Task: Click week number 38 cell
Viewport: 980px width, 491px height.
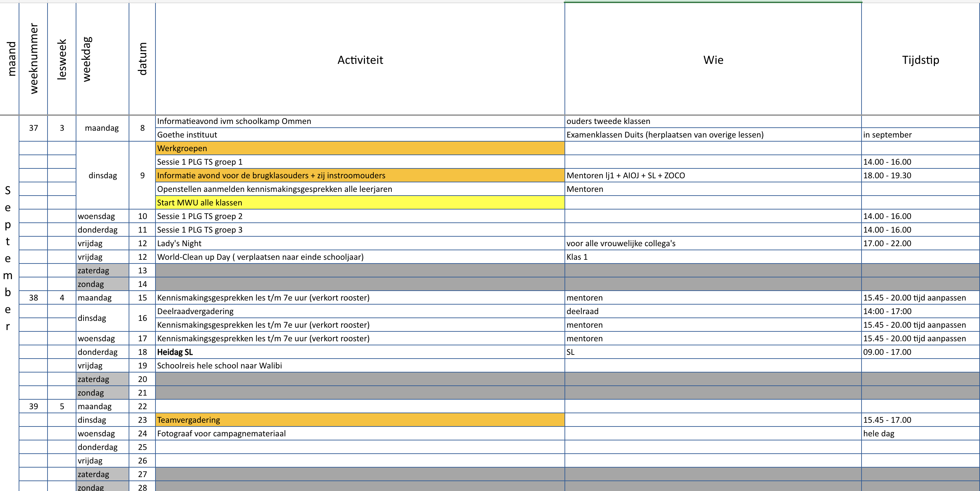Action: pyautogui.click(x=34, y=298)
